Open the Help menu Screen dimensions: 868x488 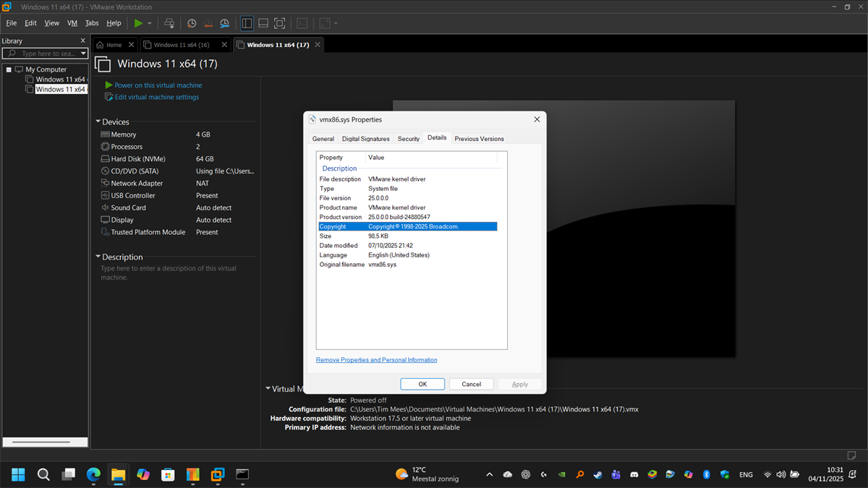click(114, 23)
